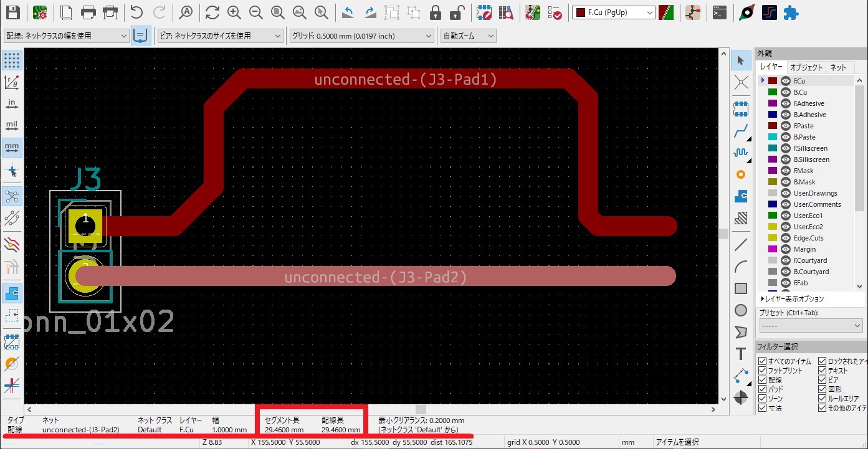Viewport: 868px width, 451px height.
Task: Toggle the grid display icon
Action: point(12,60)
